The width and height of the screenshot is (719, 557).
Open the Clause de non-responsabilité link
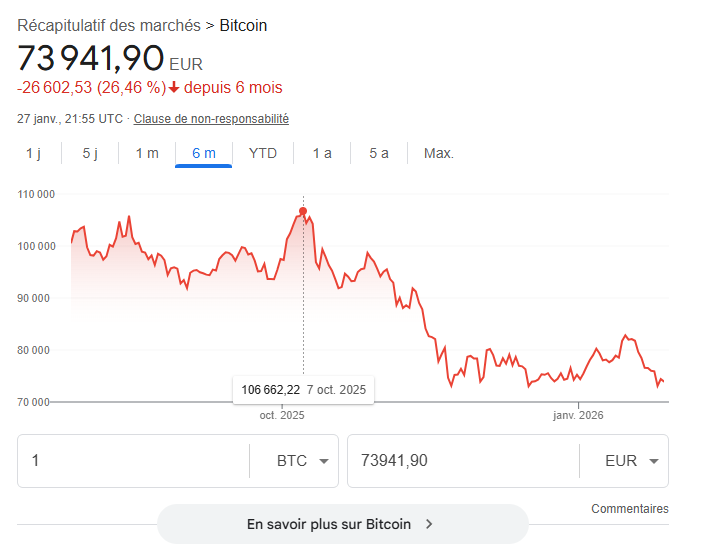pos(211,119)
